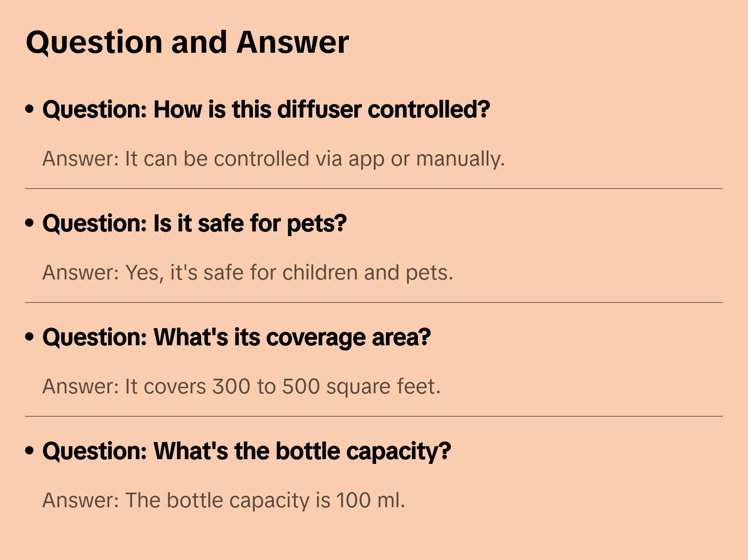Click the "Question:" label of the pets question
This screenshot has height=560, width=748.
coord(95,224)
